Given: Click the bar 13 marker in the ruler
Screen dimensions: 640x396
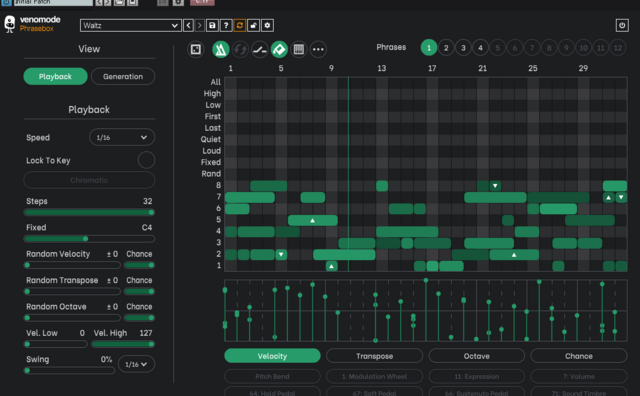Looking at the screenshot, I should (x=382, y=68).
